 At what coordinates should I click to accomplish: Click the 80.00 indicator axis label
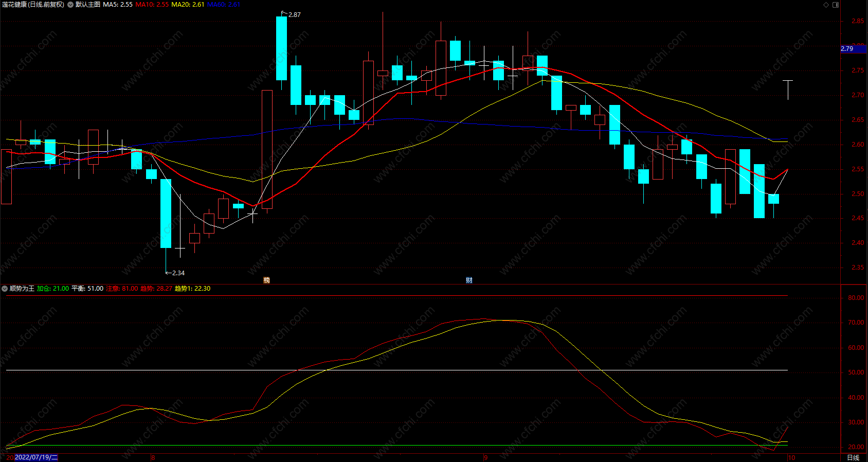click(x=856, y=298)
